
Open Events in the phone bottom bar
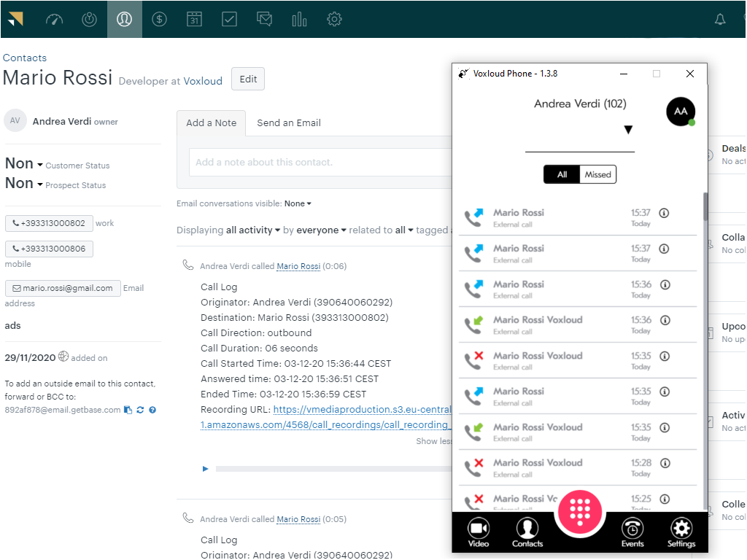coord(632,532)
